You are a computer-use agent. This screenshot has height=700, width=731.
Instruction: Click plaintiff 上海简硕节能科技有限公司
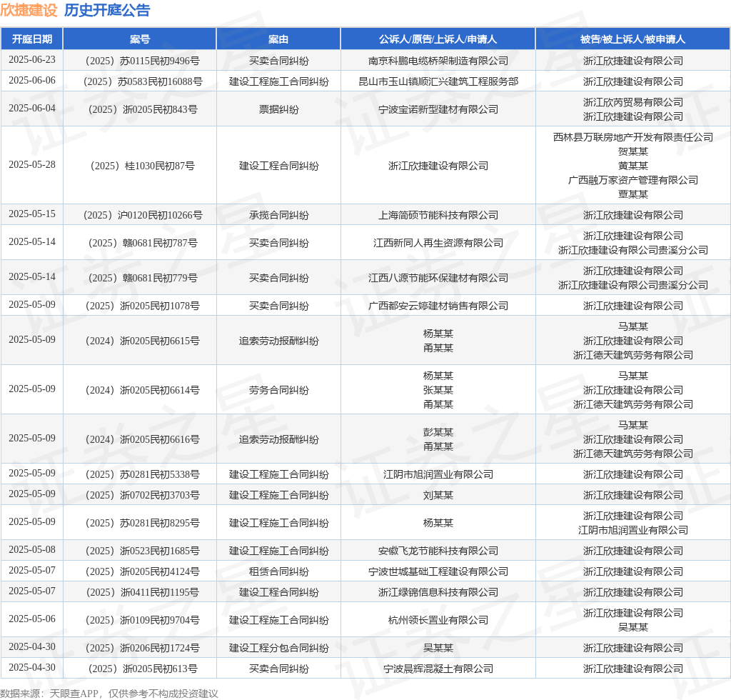tap(438, 215)
